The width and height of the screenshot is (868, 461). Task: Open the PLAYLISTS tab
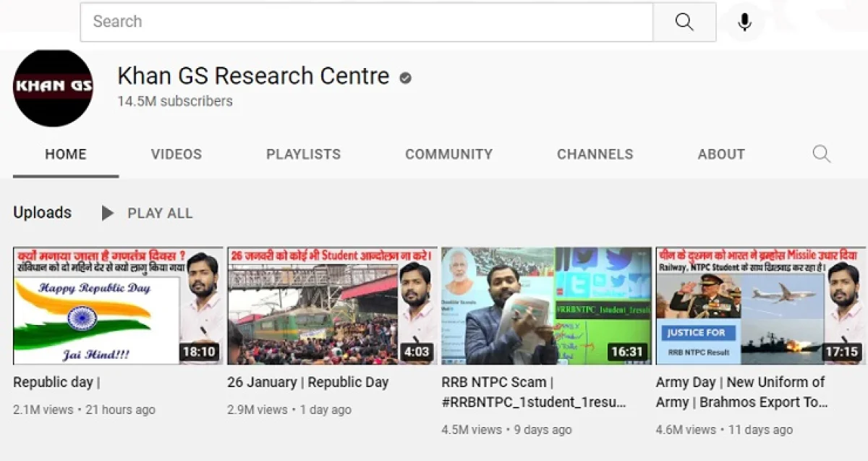[x=303, y=154]
